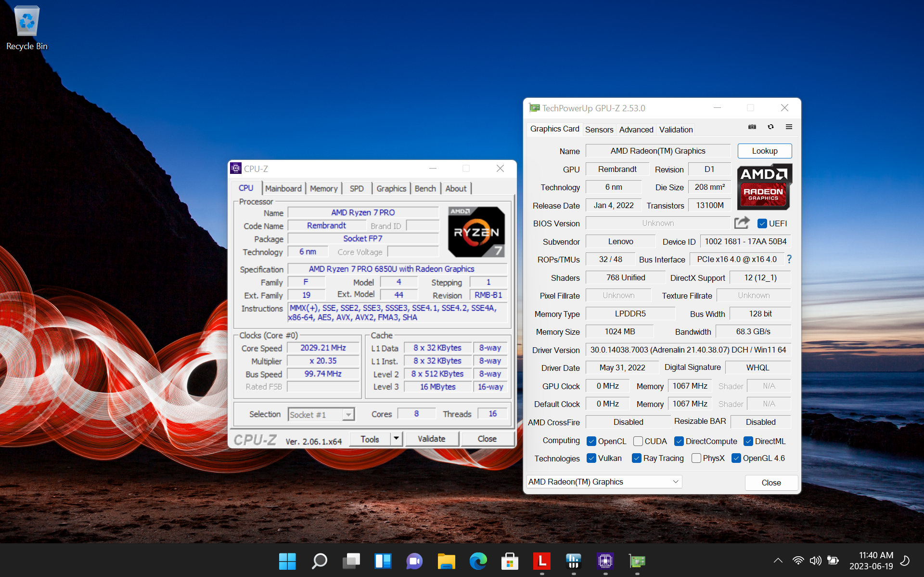Click the GPU-Z refresh icon
924x577 pixels.
point(771,127)
